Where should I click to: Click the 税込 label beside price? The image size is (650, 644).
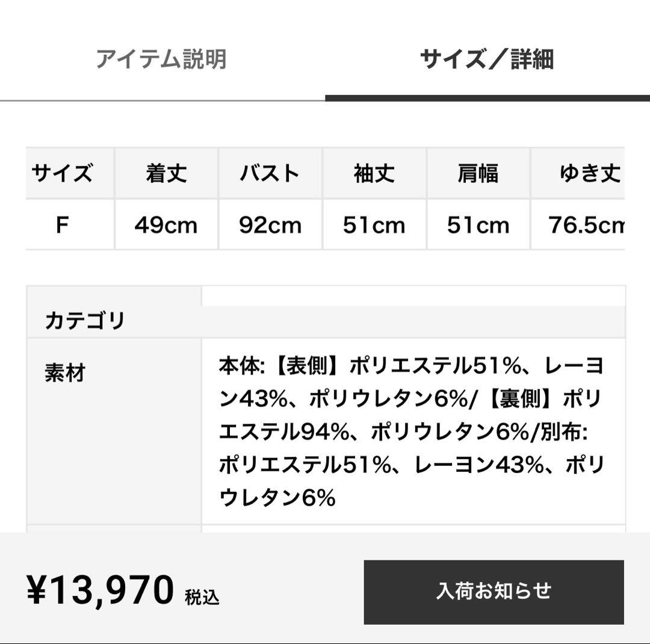202,597
